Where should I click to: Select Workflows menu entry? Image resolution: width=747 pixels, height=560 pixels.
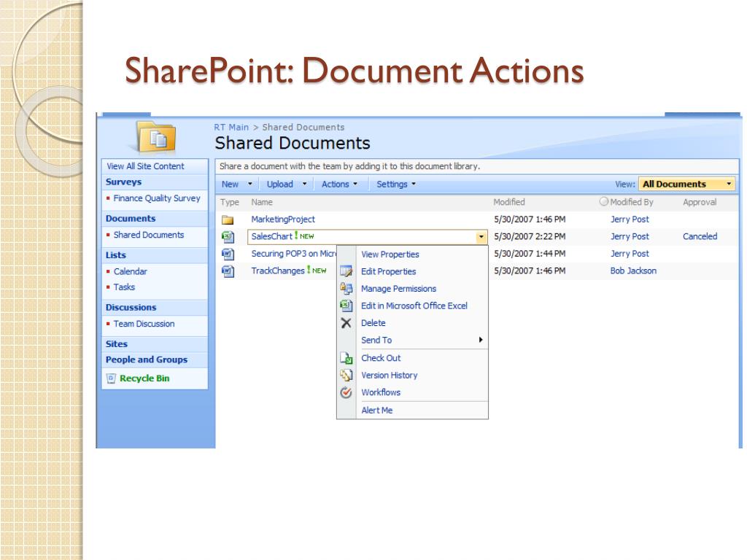coord(381,392)
